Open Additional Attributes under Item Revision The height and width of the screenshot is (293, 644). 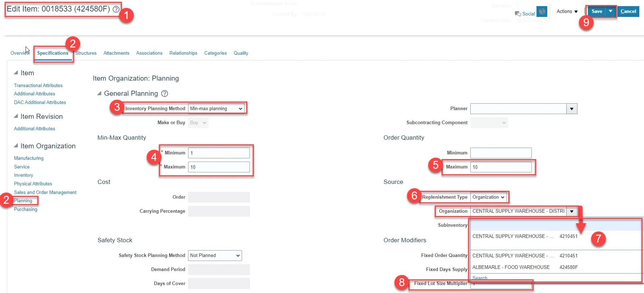(x=35, y=129)
